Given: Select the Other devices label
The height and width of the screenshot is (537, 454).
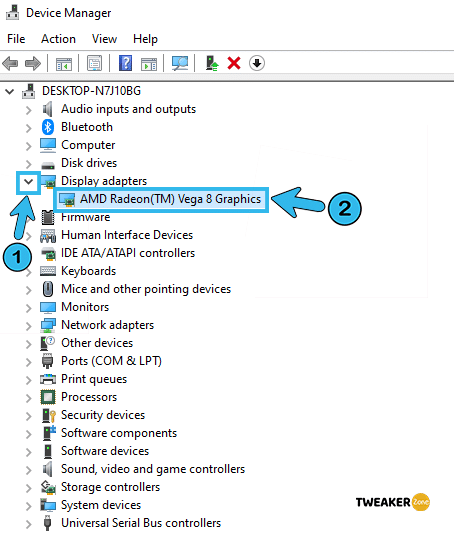Looking at the screenshot, I should click(x=97, y=343).
